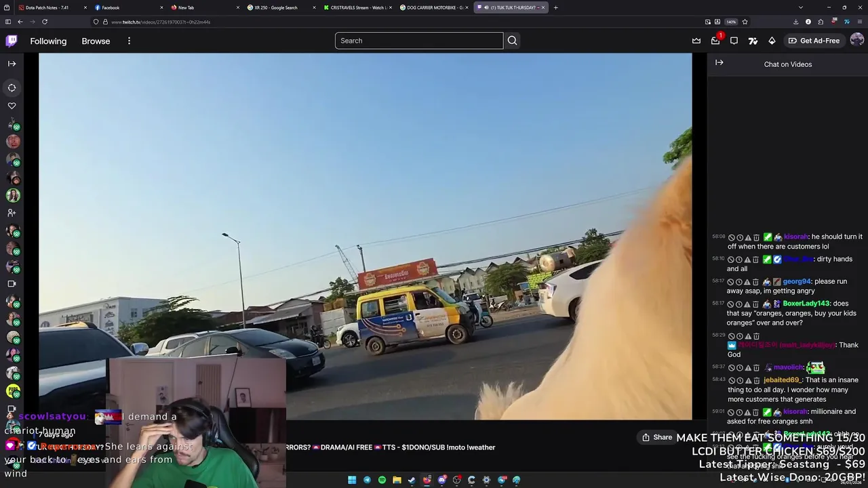Open the list all tabs chevron
868x488 pixels.
pyautogui.click(x=800, y=7)
